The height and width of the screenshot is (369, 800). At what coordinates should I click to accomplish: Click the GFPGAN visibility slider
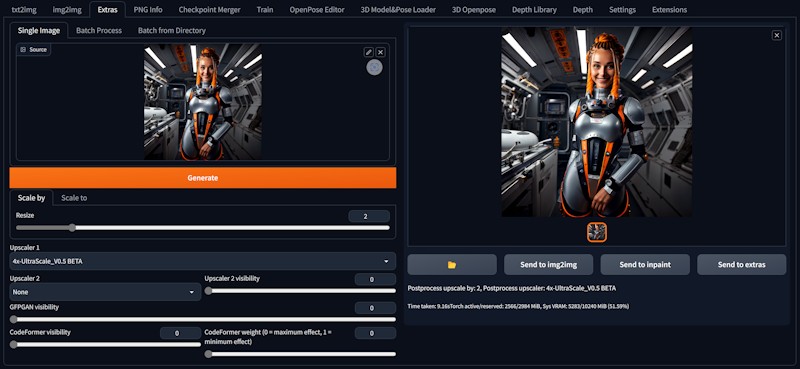click(203, 319)
